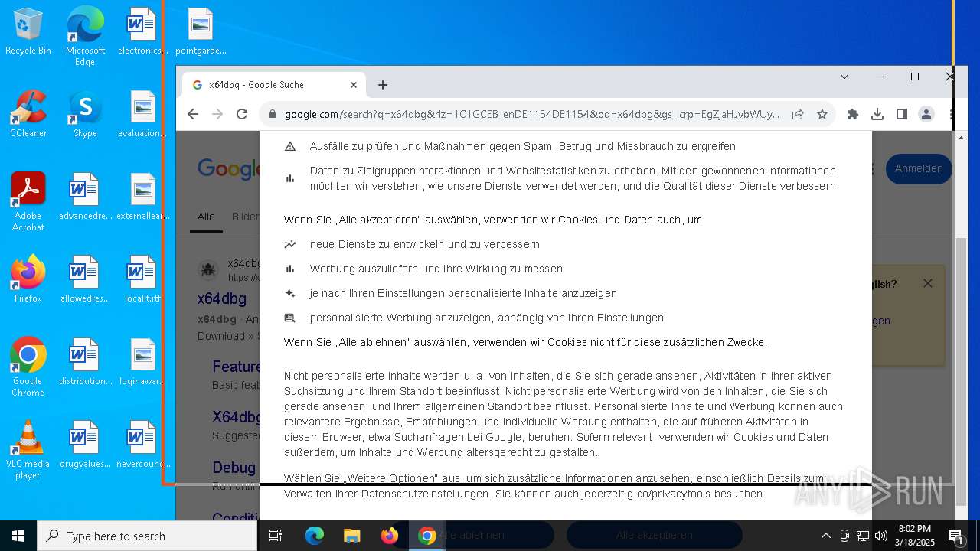
Task: Open new tab with plus button
Action: coord(383,85)
